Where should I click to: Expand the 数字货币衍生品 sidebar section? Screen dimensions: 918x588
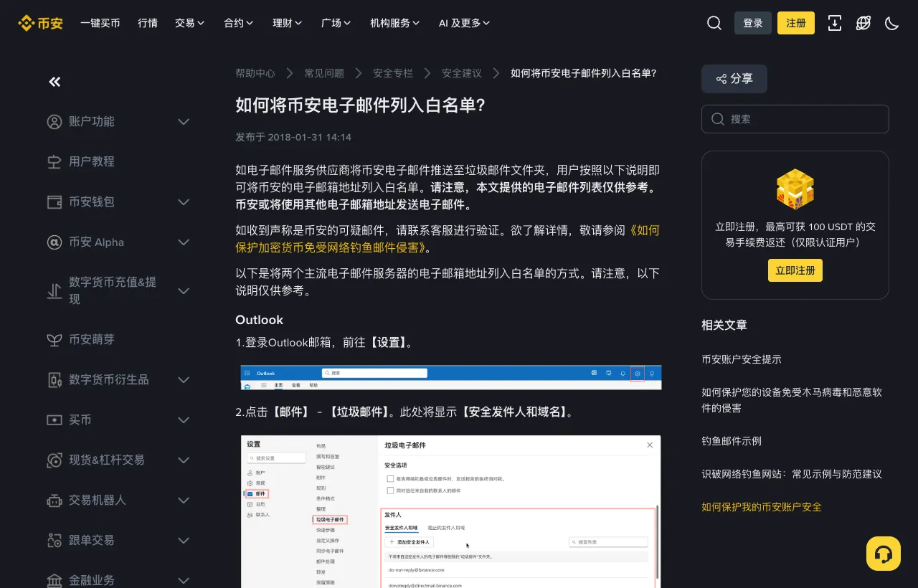click(x=184, y=380)
